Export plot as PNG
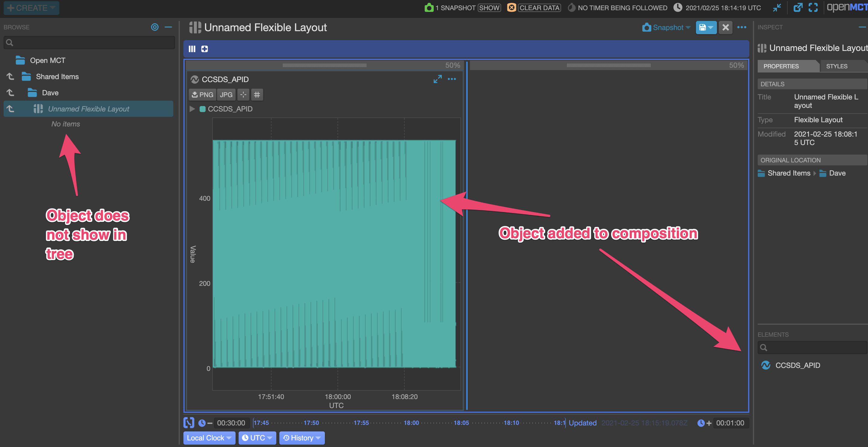This screenshot has width=868, height=447. tap(202, 95)
